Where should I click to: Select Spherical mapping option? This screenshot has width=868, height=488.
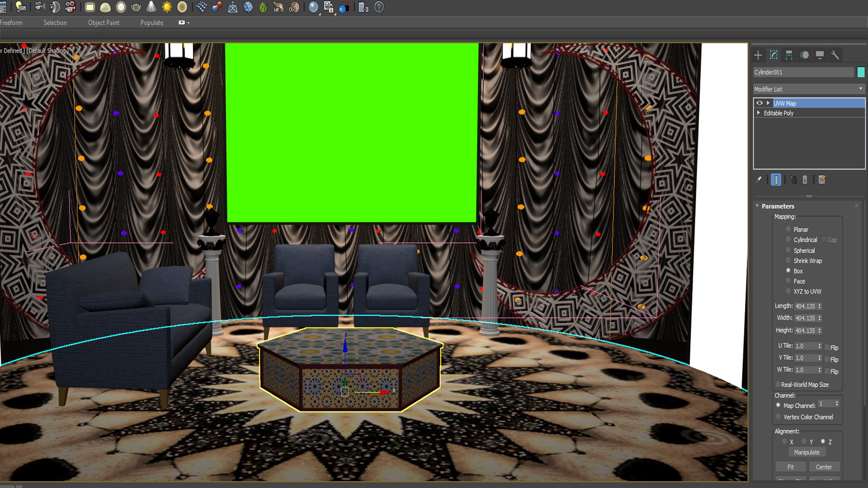[788, 250]
